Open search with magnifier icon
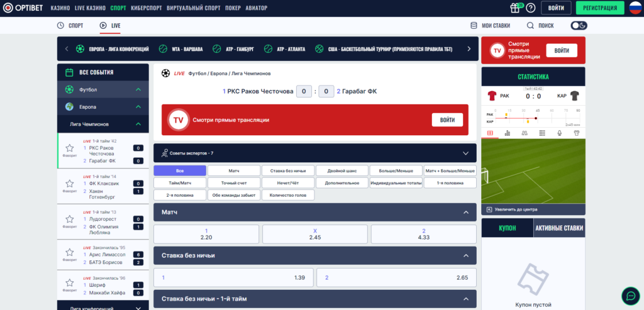 530,25
